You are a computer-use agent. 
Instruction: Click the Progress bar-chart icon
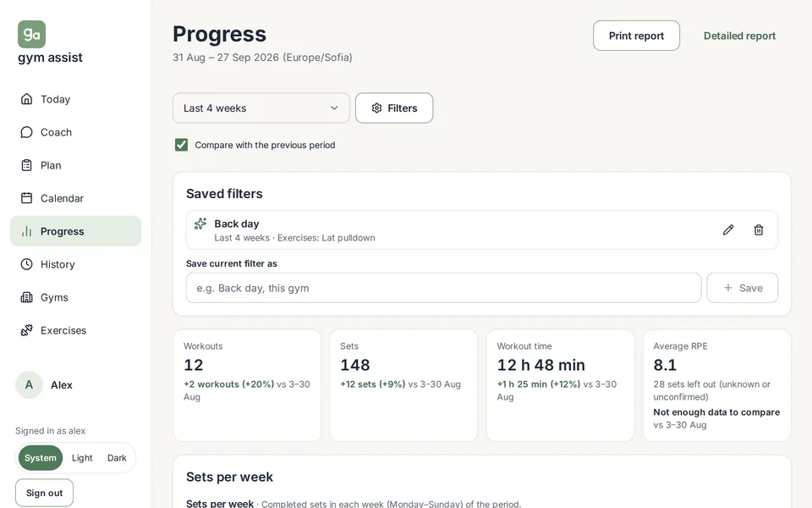click(26, 231)
